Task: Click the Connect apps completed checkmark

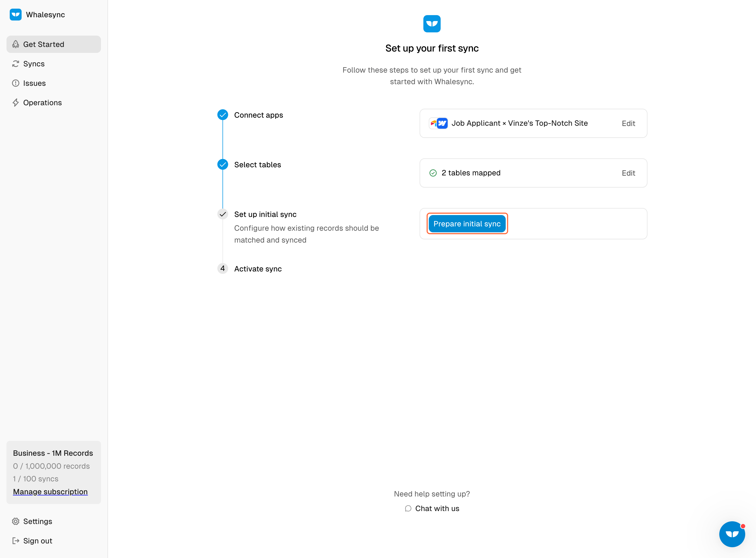Action: [222, 115]
